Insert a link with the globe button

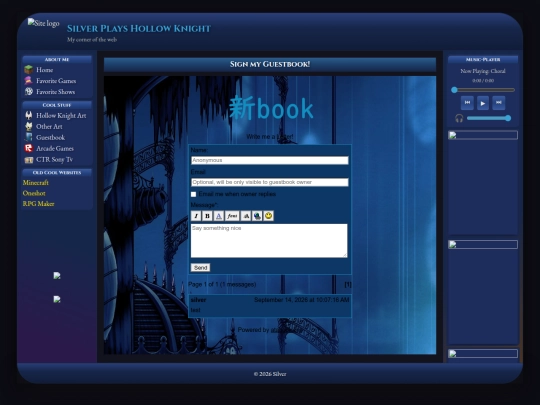click(257, 216)
